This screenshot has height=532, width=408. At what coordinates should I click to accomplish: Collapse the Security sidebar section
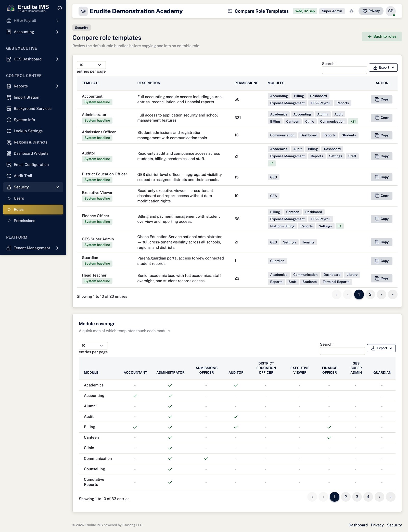click(33, 187)
